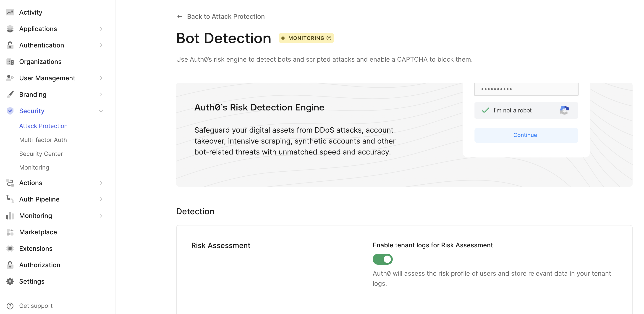
Task: Click the Authorization lock icon
Action: tap(10, 265)
